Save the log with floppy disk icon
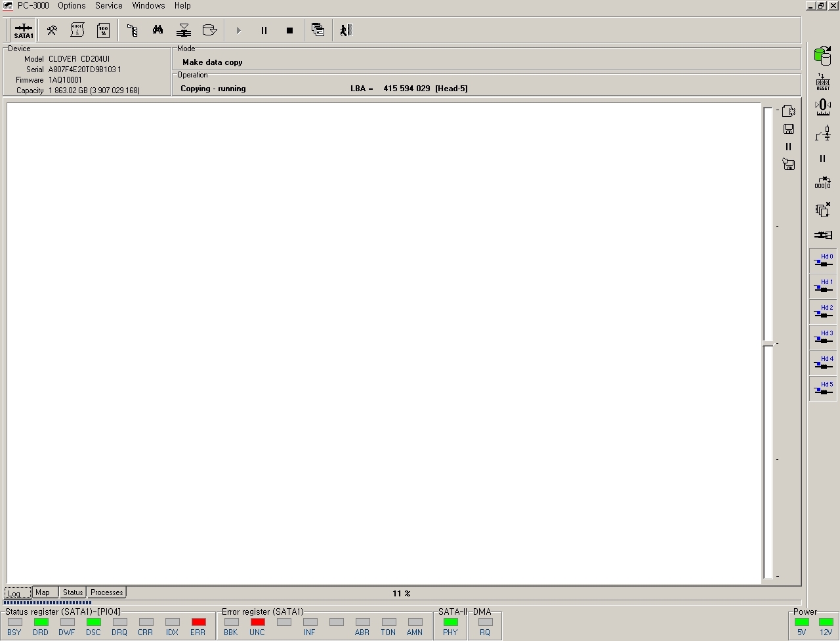This screenshot has width=840, height=641. tap(789, 129)
